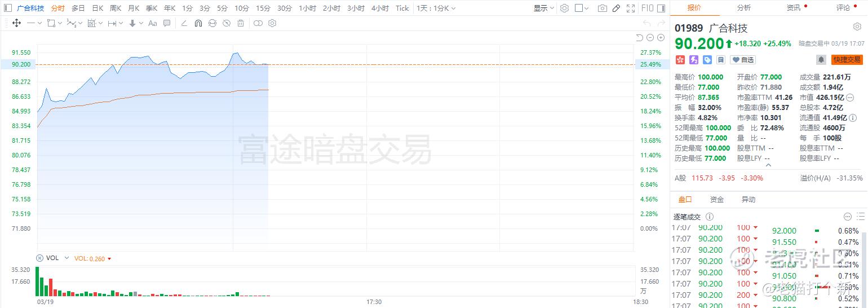Open the 报价 quote tab
The height and width of the screenshot is (308, 868).
point(694,8)
